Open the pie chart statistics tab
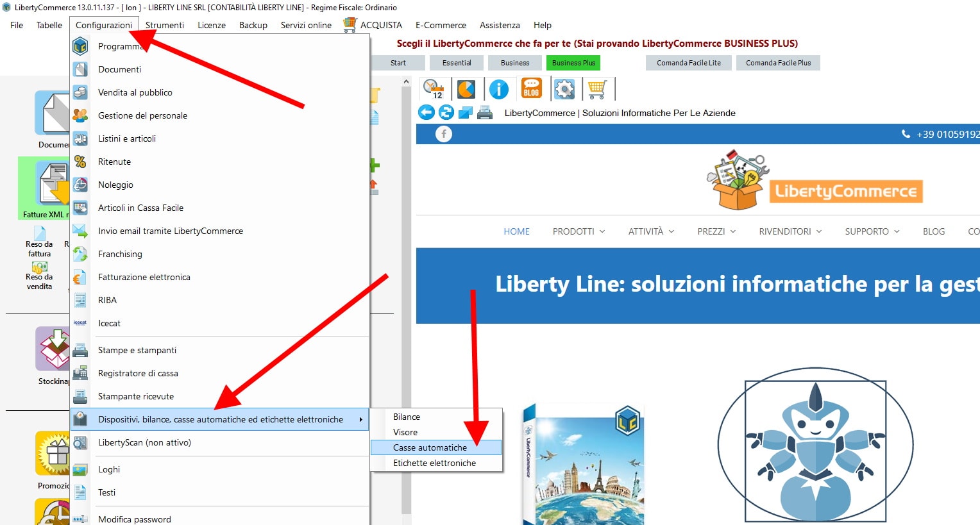The image size is (980, 525). point(466,89)
